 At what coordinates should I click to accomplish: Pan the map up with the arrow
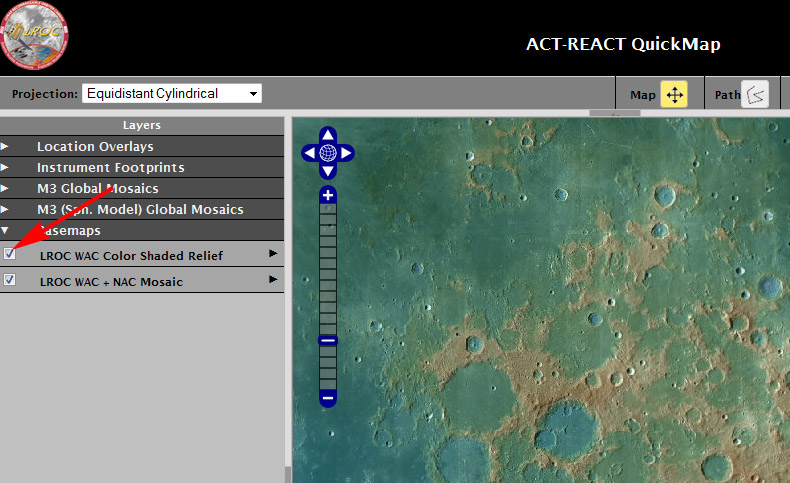point(328,134)
